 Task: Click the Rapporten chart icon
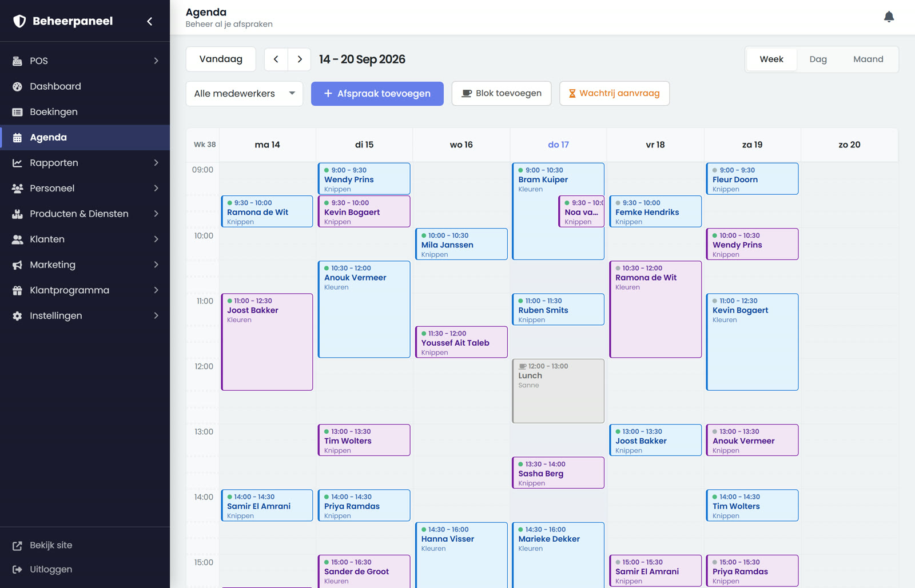click(x=17, y=163)
